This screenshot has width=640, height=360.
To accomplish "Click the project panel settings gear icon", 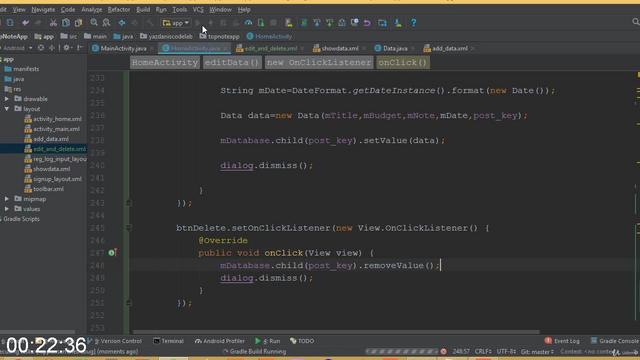I will click(66, 48).
